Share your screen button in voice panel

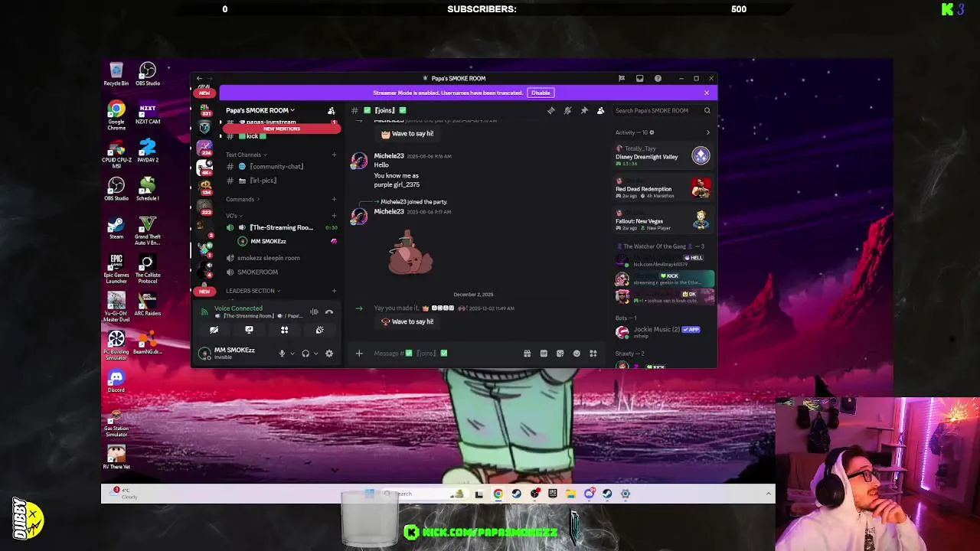(x=249, y=330)
